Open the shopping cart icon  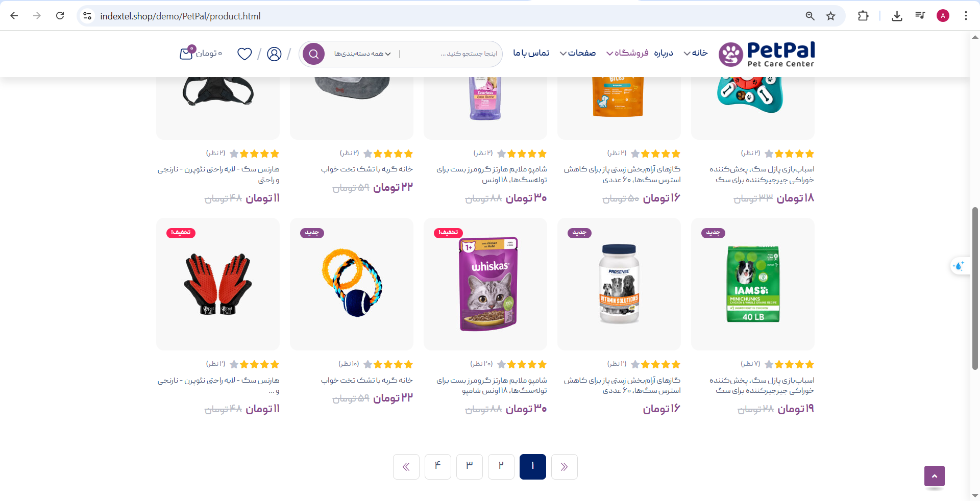tap(187, 53)
